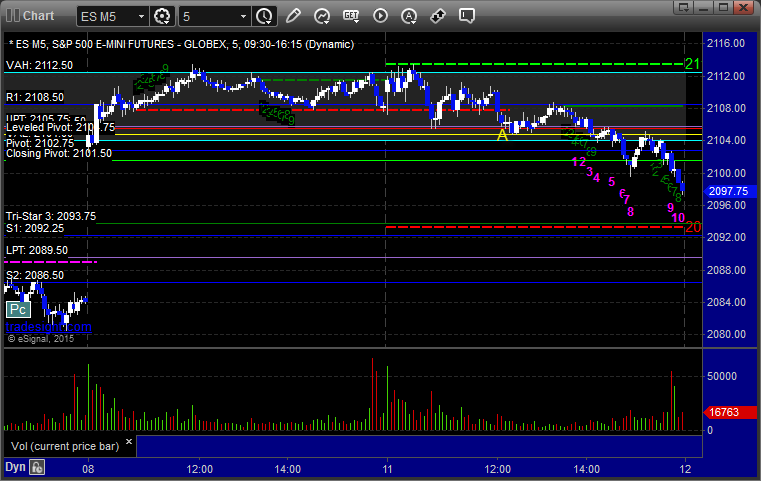
Task: Click the green 21 level label
Action: click(x=693, y=64)
